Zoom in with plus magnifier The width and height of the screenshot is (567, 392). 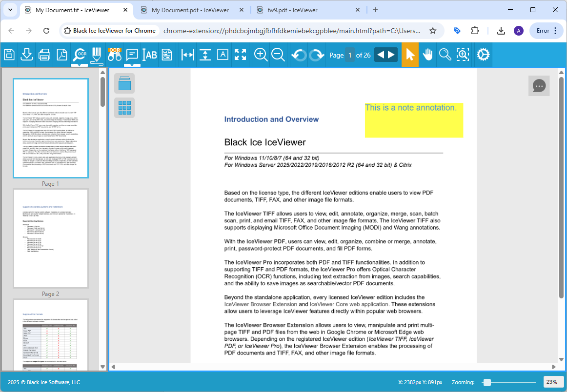coord(261,55)
